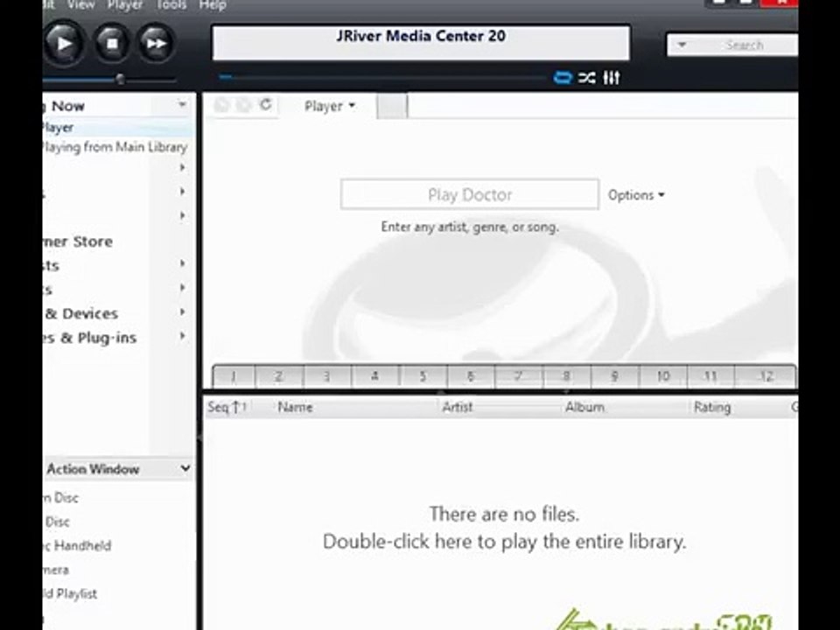This screenshot has height=630, width=840.
Task: Click the Next track button
Action: click(x=157, y=44)
